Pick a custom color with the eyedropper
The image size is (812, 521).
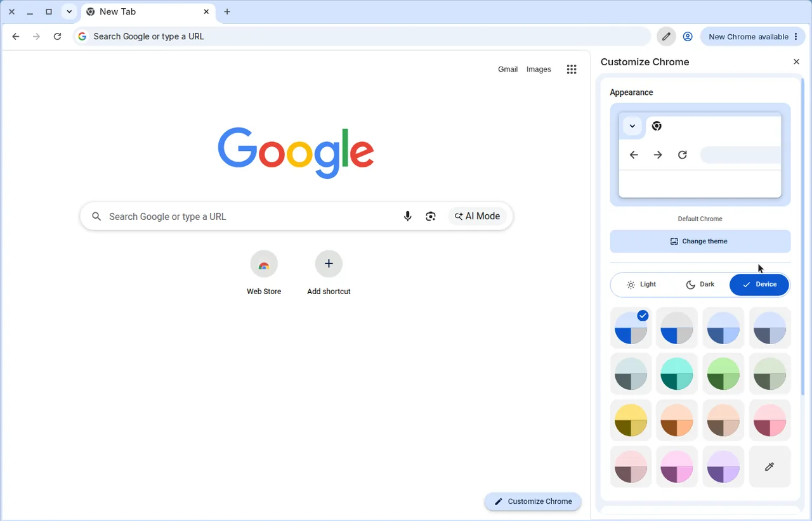click(769, 467)
